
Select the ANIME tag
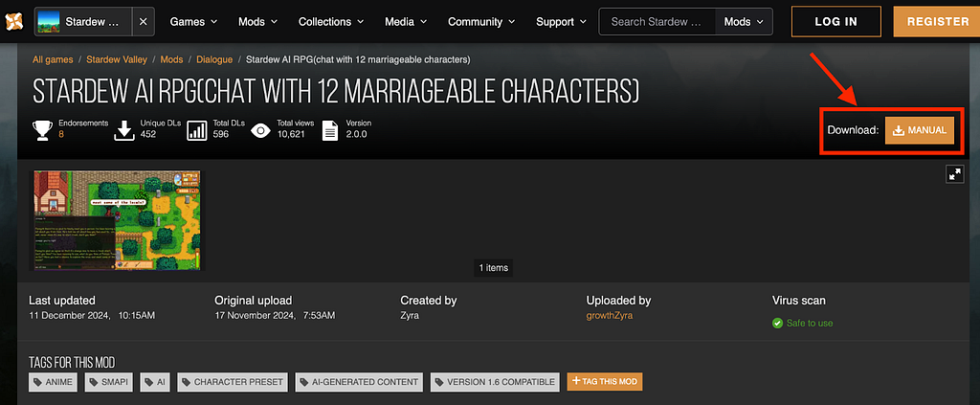click(x=54, y=382)
